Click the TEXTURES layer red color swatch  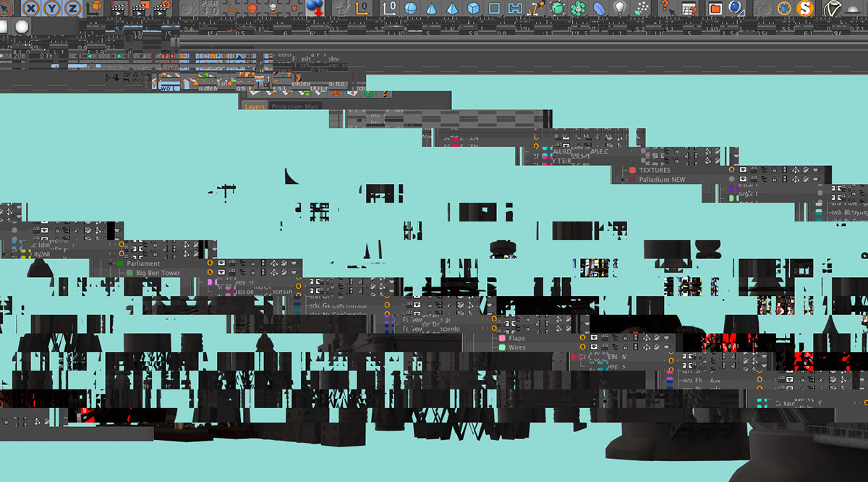[632, 170]
